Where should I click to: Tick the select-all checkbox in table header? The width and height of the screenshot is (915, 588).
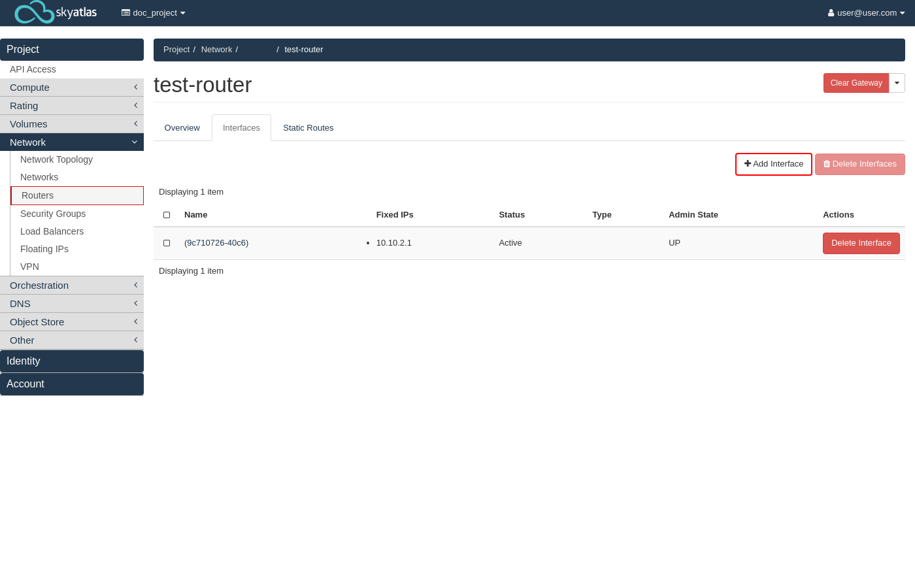click(x=167, y=215)
